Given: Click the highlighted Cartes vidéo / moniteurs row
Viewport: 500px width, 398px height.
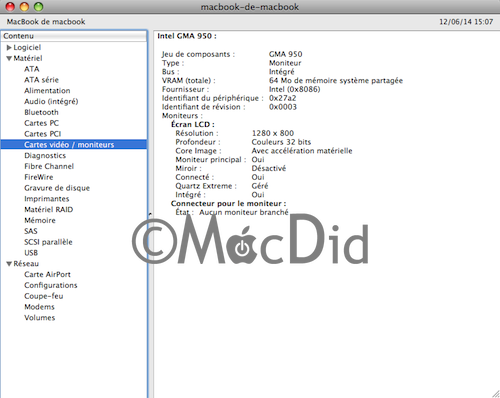Looking at the screenshot, I should coord(74,145).
